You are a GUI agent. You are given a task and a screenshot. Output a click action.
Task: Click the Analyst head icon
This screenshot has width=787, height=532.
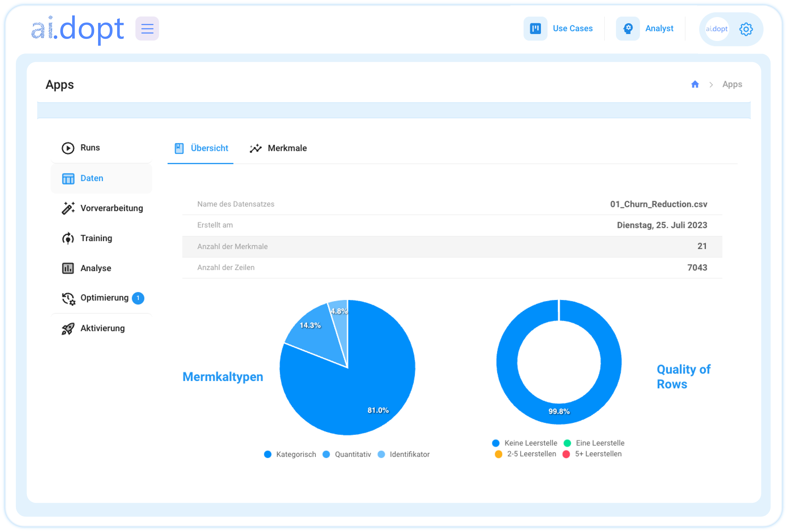pyautogui.click(x=628, y=29)
